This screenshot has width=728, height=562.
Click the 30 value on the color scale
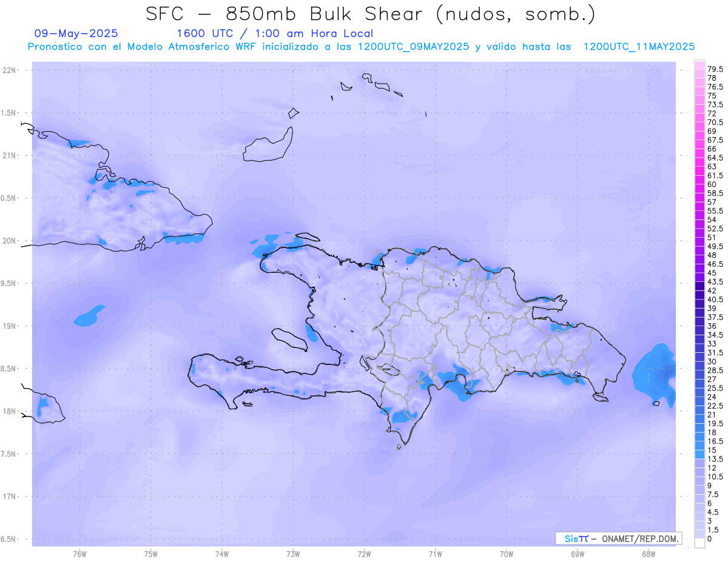tap(712, 361)
